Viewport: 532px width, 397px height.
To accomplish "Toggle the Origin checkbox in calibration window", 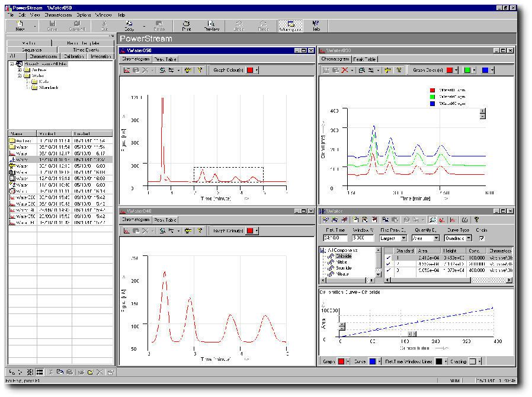I will click(481, 238).
